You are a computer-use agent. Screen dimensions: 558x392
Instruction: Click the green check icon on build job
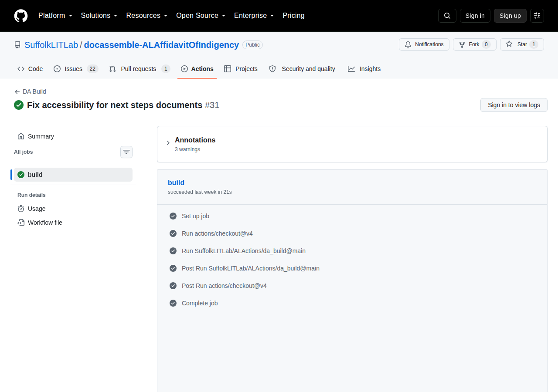tap(21, 175)
